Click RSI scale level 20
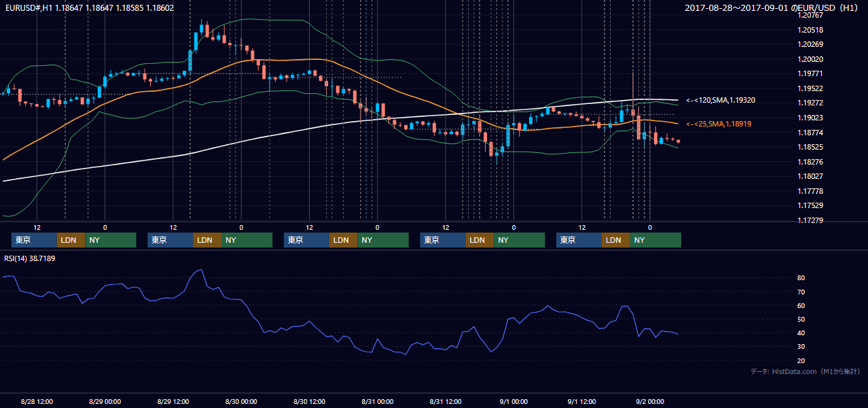Screen dimensions: 868x408 [x=801, y=360]
